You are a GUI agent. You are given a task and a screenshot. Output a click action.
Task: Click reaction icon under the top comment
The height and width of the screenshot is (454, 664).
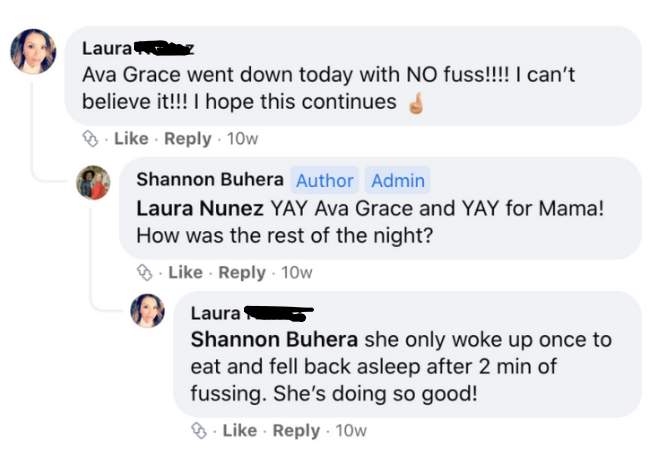pyautogui.click(x=90, y=139)
